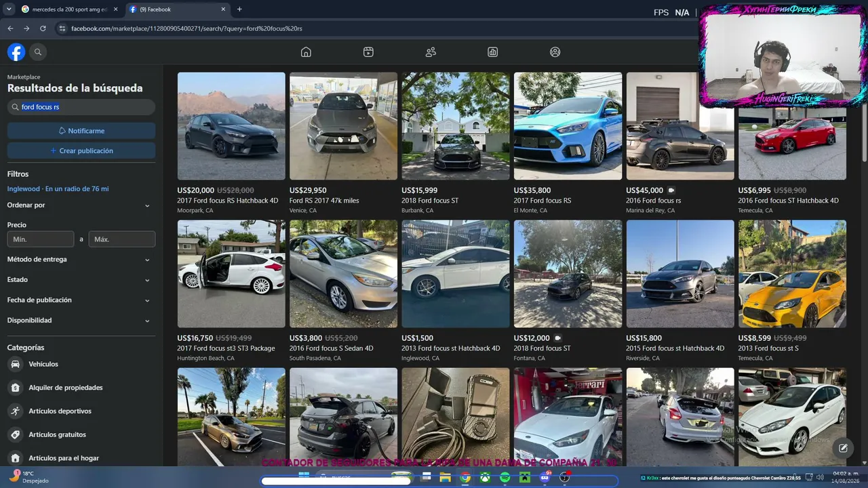Click the US$45,000 price text

645,190
